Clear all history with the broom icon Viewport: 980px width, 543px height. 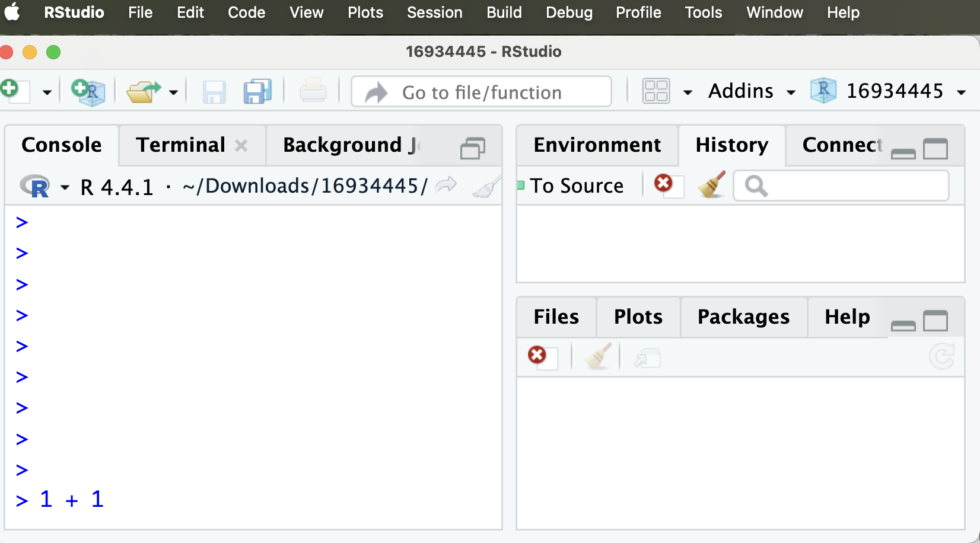coord(711,186)
